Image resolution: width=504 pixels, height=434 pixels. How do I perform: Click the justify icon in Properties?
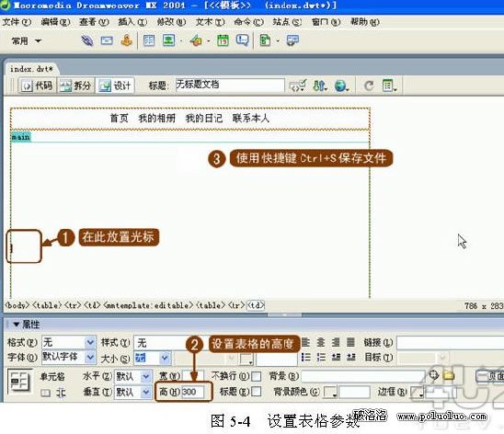click(350, 342)
